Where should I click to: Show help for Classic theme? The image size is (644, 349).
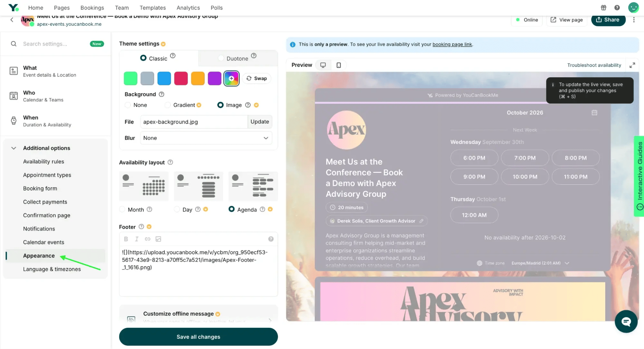[173, 56]
